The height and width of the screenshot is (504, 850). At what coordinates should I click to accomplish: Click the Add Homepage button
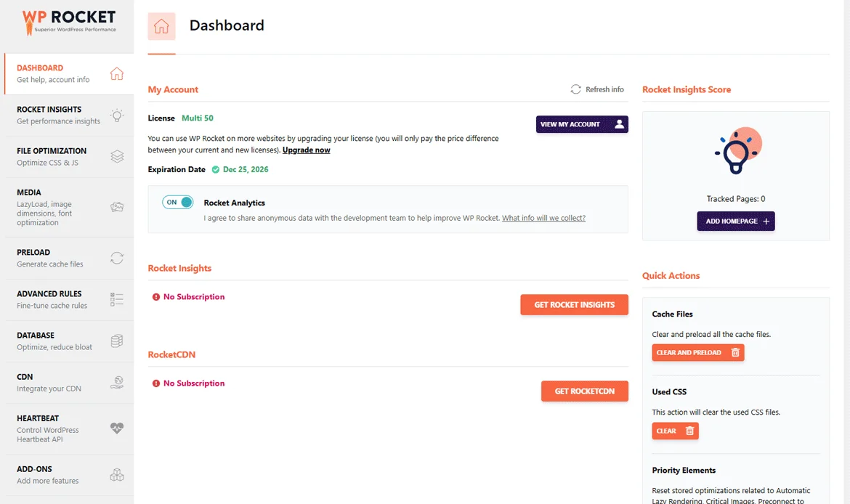click(x=736, y=221)
